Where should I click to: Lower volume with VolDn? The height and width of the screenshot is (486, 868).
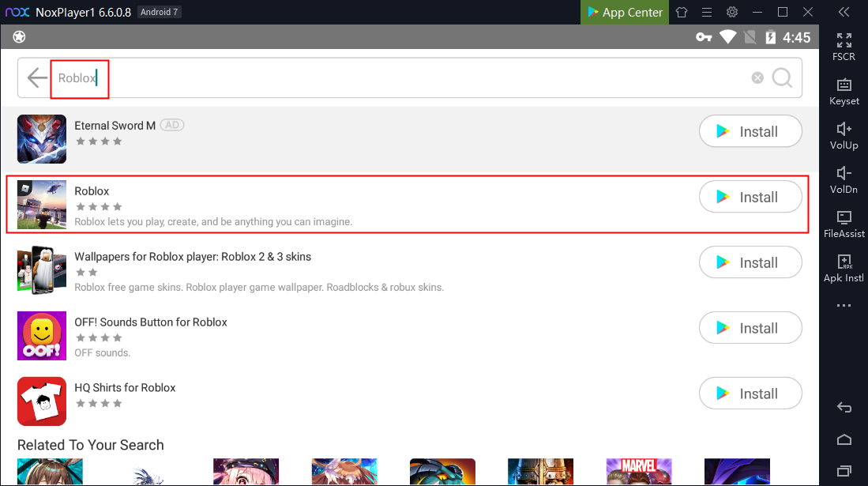tap(844, 180)
